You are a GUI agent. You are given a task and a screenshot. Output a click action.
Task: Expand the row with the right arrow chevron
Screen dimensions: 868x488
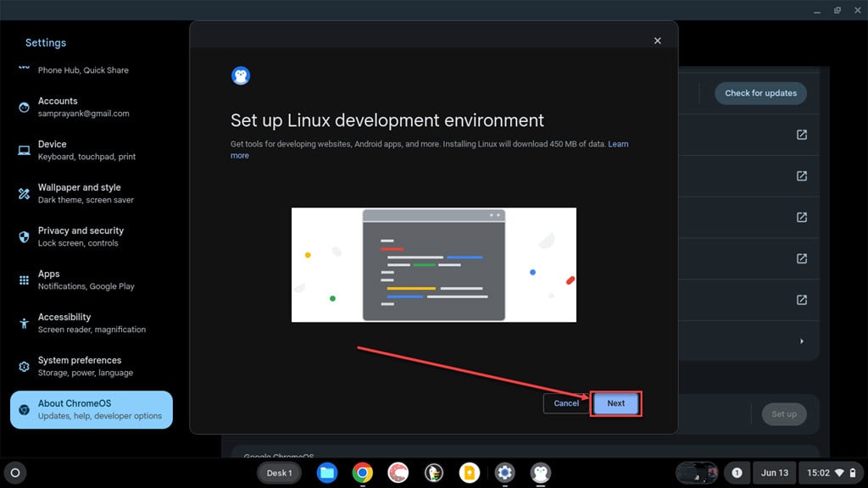pos(801,341)
